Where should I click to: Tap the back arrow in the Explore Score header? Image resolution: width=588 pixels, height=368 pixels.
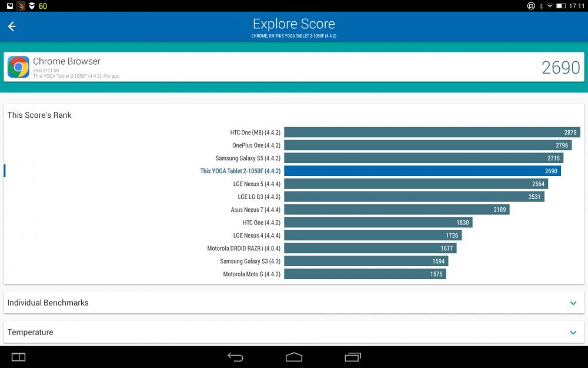[11, 26]
